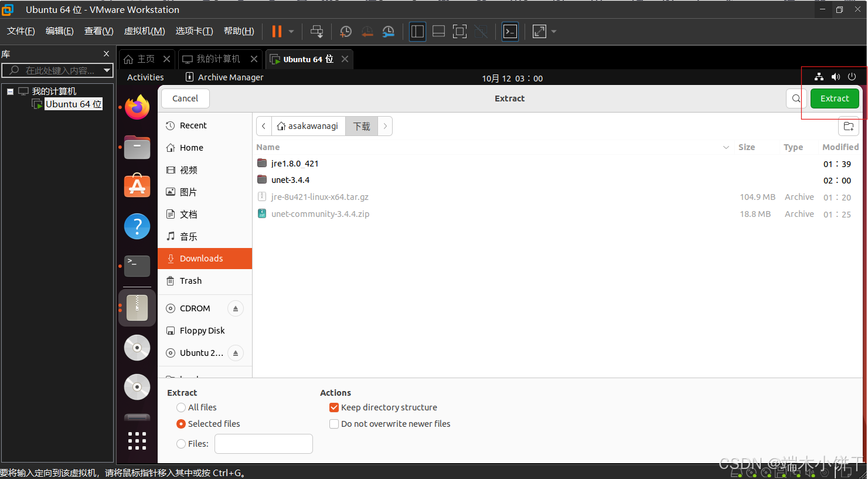Screen dimensions: 868x479
Task: Click the Archive Manager dock icon
Action: 137,308
